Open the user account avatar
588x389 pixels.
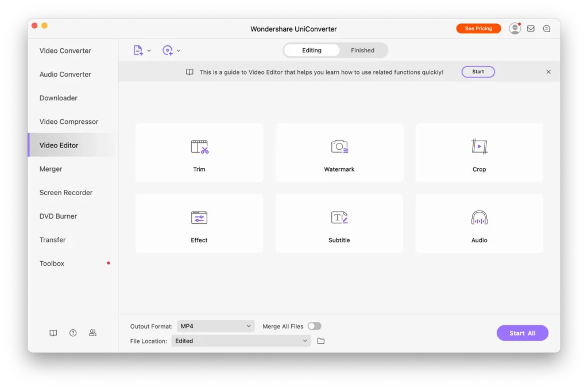tap(515, 29)
